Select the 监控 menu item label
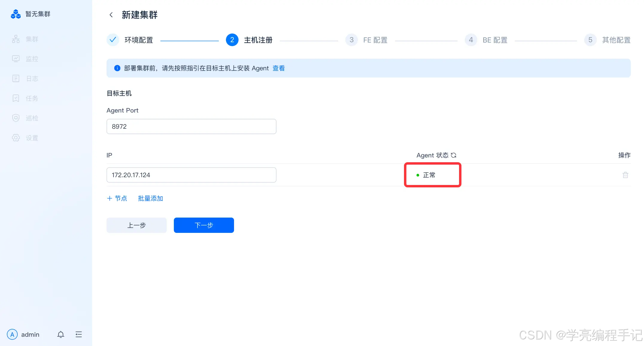This screenshot has width=644, height=346. (32, 59)
